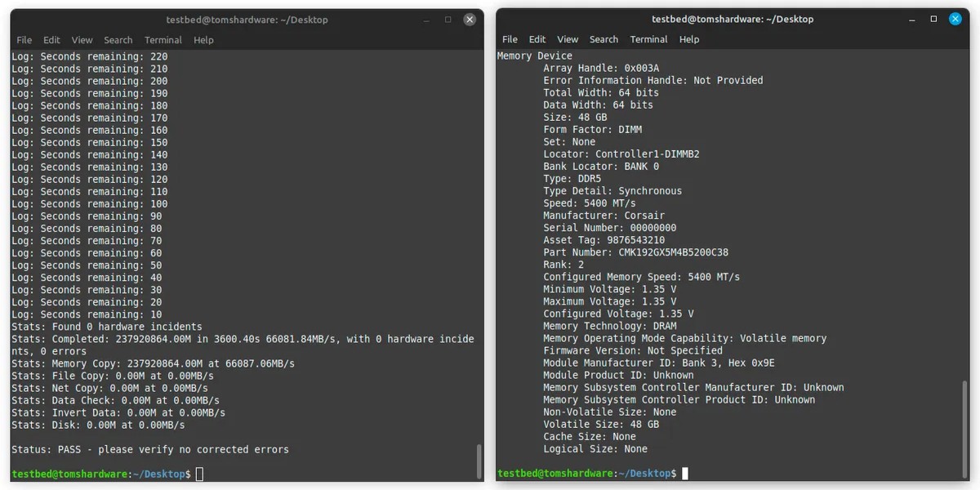The height and width of the screenshot is (490, 980).
Task: Open Help menu in right terminal window
Action: point(689,39)
